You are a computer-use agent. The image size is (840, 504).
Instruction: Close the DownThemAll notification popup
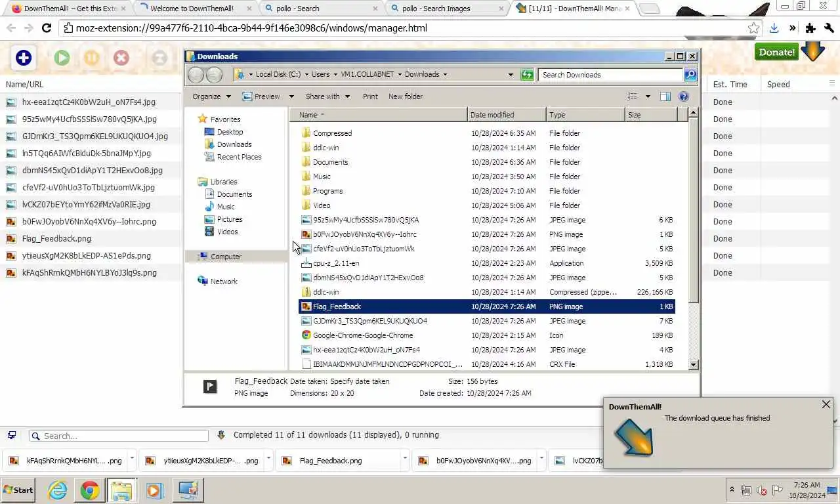826,404
